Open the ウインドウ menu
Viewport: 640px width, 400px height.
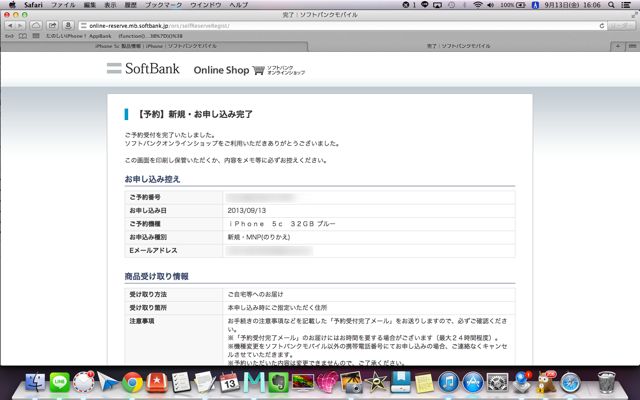click(206, 5)
